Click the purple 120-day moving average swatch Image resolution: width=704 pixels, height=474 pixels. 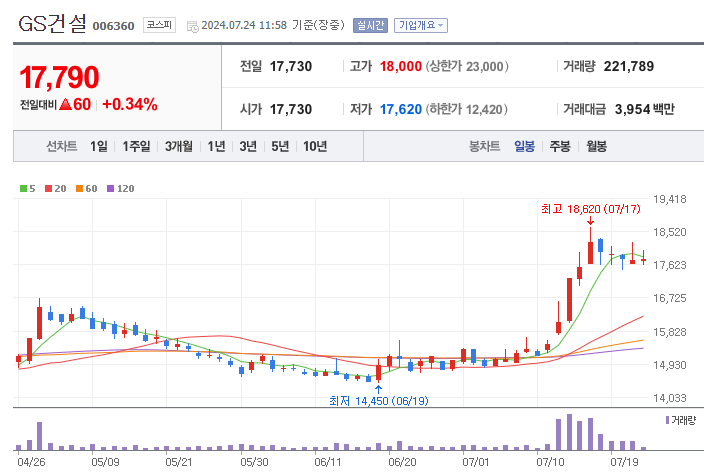click(x=110, y=189)
